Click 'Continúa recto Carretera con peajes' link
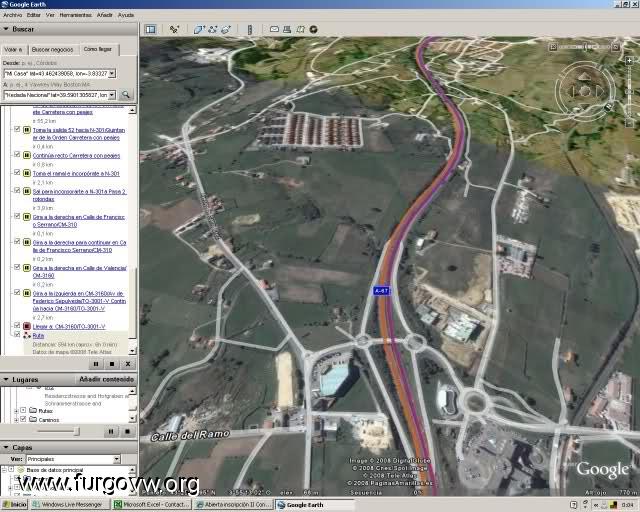Screen dimensions: 640x512 pyautogui.click(x=76, y=156)
